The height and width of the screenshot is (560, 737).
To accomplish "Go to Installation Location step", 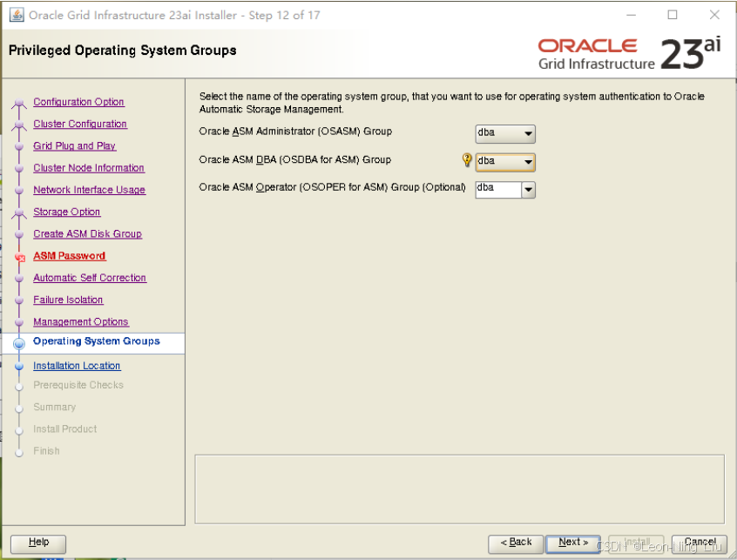I will coord(77,366).
